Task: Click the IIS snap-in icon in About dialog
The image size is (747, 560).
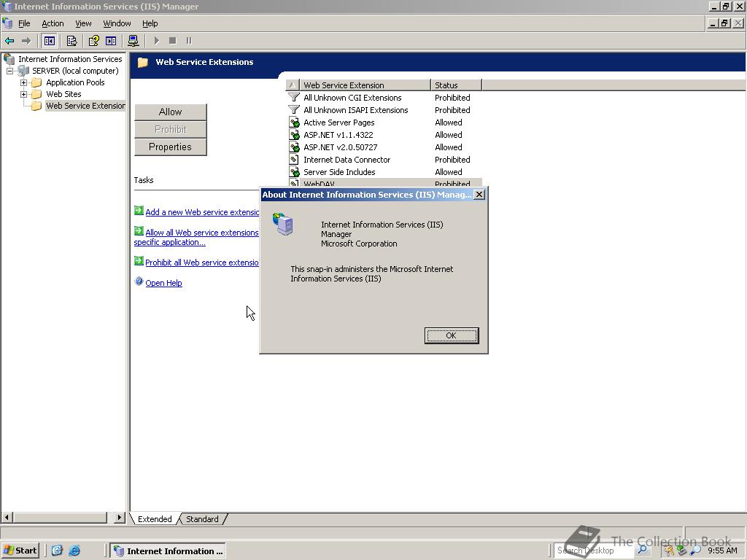Action: (x=283, y=225)
